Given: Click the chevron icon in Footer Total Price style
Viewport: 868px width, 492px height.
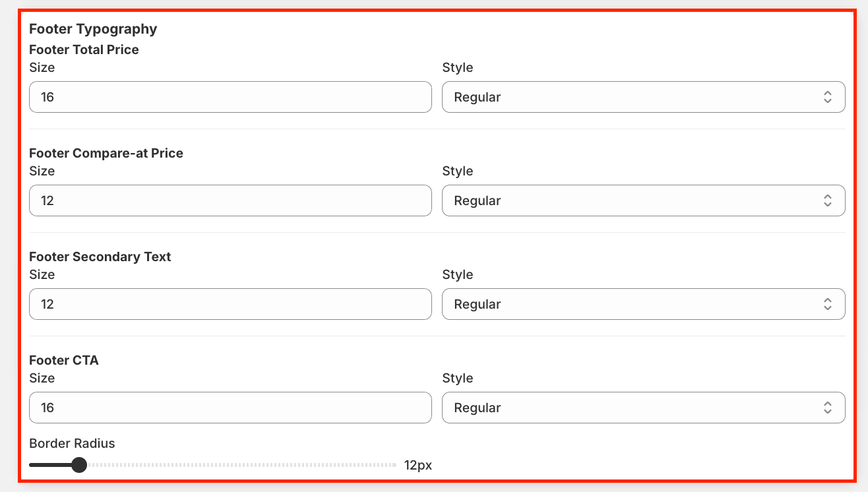Looking at the screenshot, I should click(827, 97).
